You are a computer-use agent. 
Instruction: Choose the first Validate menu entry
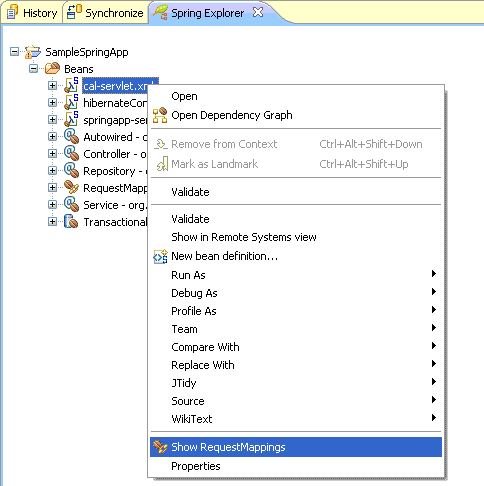(x=296, y=192)
